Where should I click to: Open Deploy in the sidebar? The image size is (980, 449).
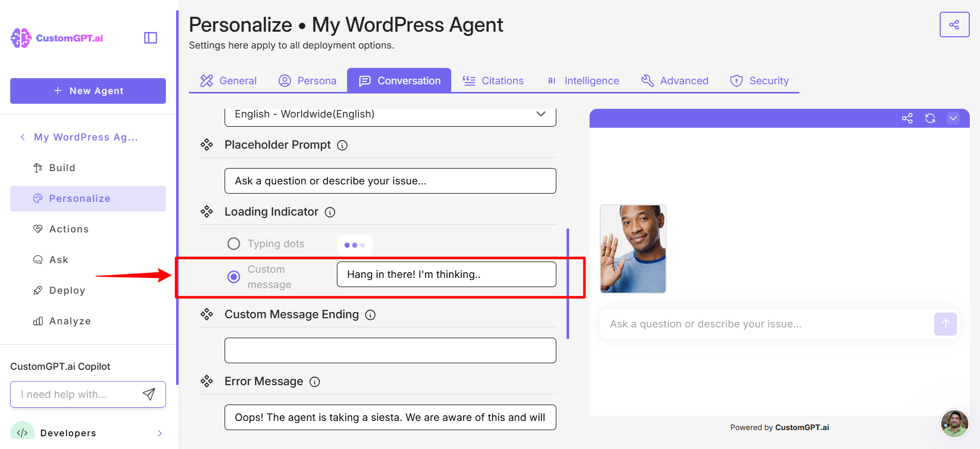tap(88, 291)
